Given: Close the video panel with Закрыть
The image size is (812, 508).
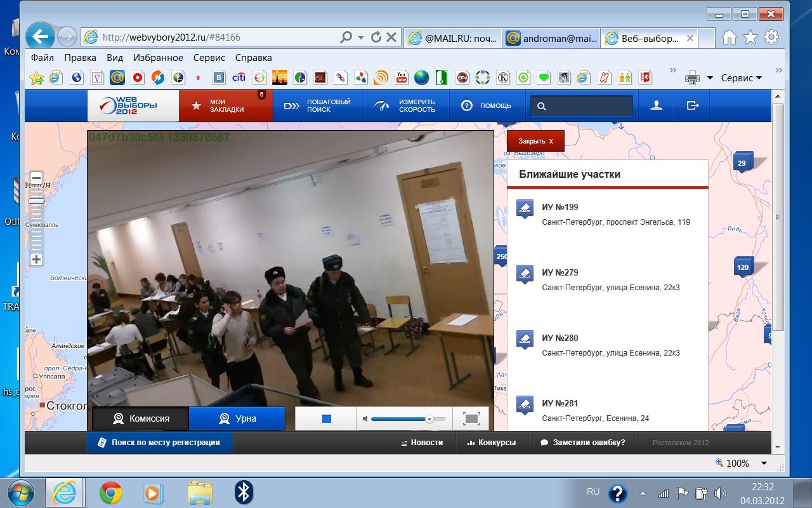Looking at the screenshot, I should click(x=535, y=141).
